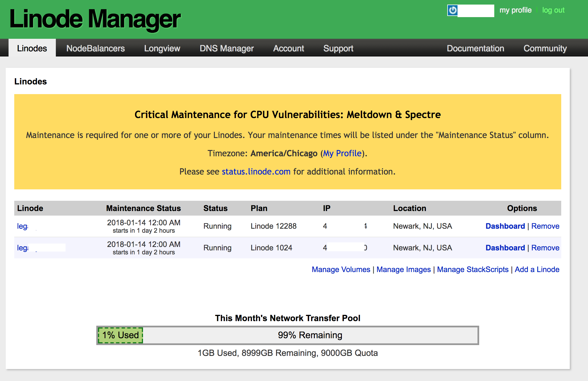The image size is (588, 381).
Task: Open the Linode 1024 row's name link
Action: 23,248
